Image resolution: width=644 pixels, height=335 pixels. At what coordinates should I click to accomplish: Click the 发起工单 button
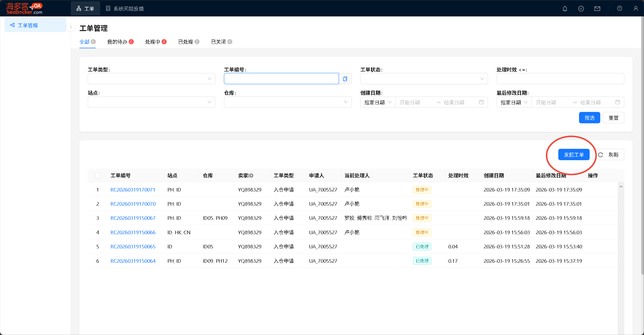573,155
